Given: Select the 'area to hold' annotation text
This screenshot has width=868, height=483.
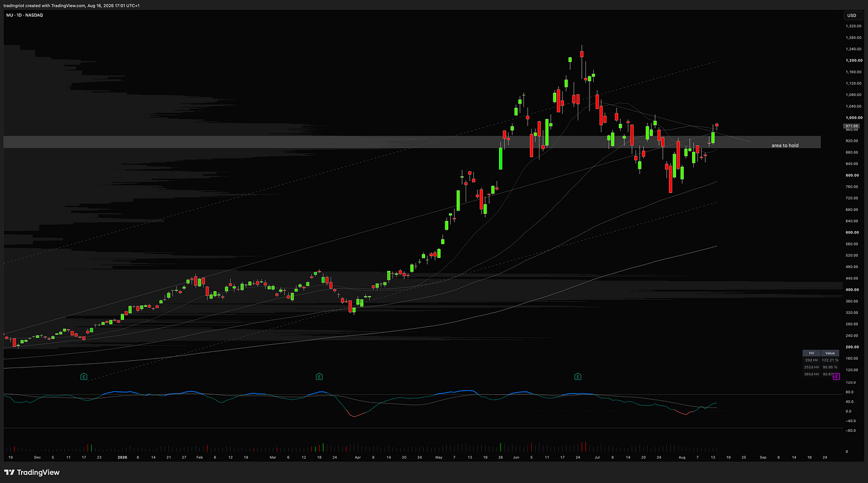Looking at the screenshot, I should pyautogui.click(x=785, y=145).
